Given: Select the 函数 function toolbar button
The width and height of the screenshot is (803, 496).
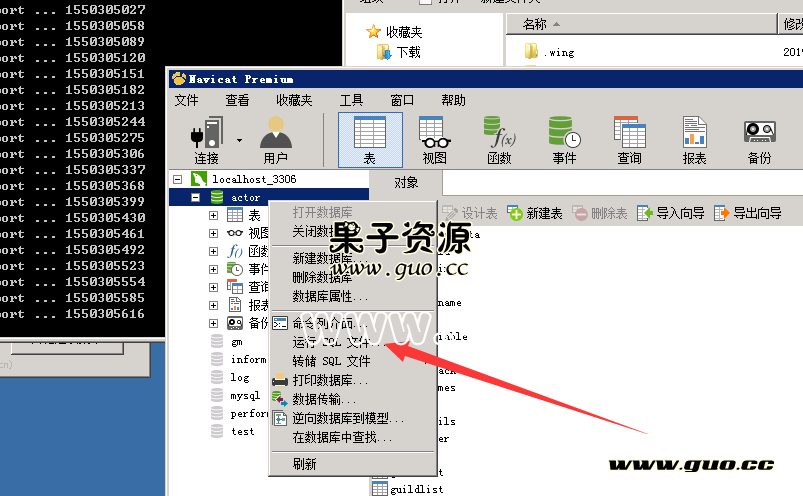Looking at the screenshot, I should click(499, 140).
